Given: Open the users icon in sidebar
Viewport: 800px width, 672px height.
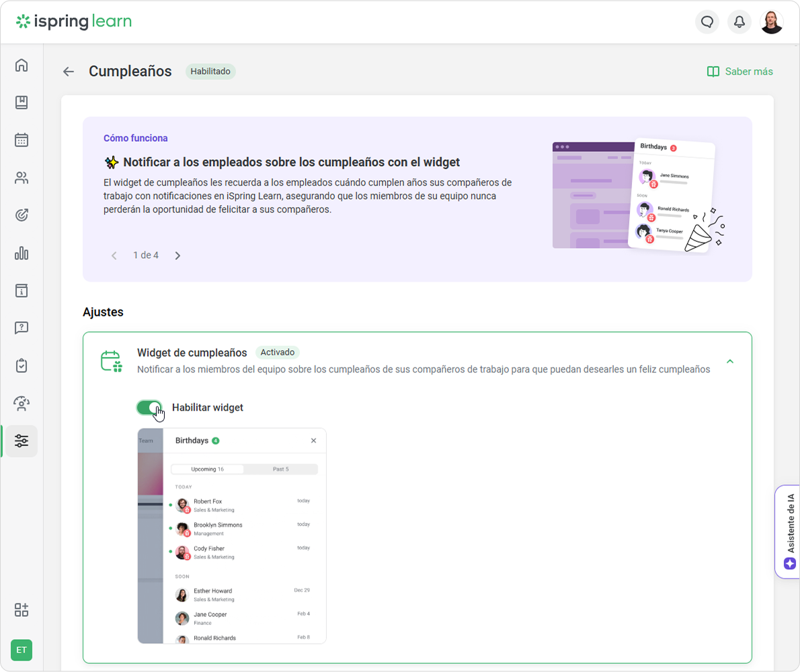Looking at the screenshot, I should [x=22, y=178].
